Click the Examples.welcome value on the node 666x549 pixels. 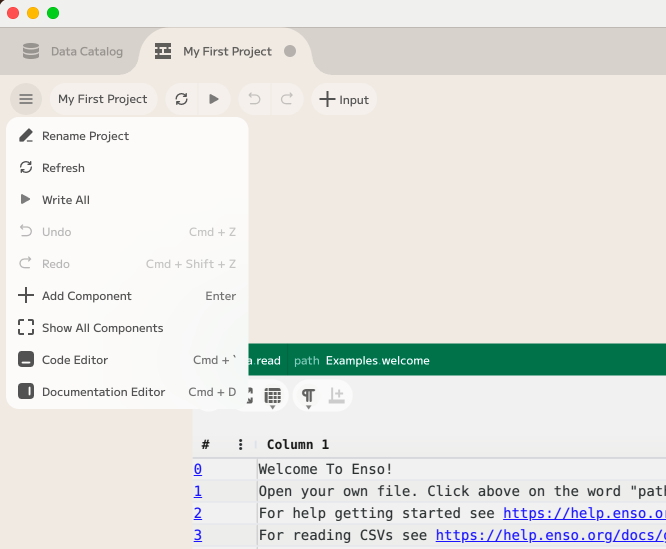pos(378,360)
